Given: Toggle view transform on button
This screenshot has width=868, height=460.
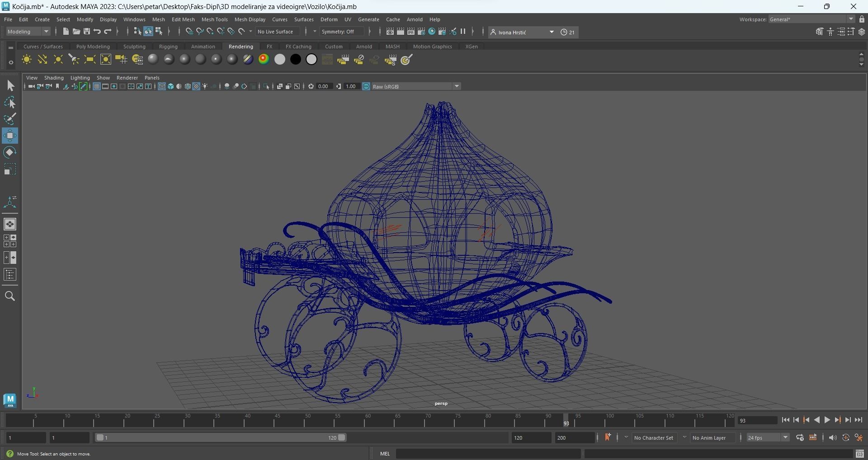Looking at the screenshot, I should [x=366, y=86].
